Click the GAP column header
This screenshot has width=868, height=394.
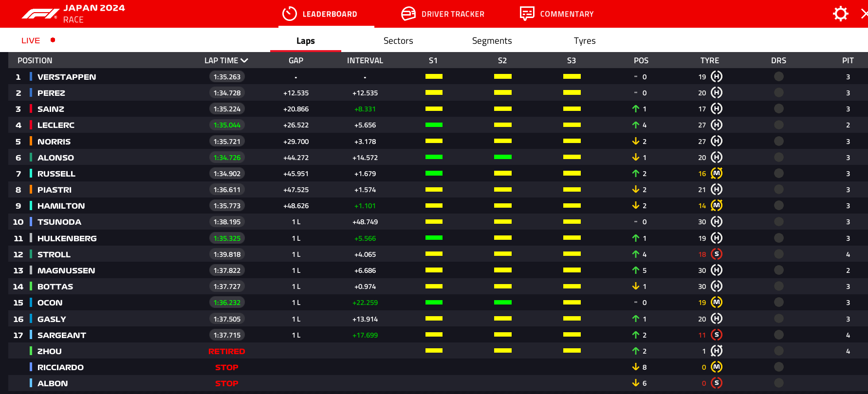pos(296,60)
